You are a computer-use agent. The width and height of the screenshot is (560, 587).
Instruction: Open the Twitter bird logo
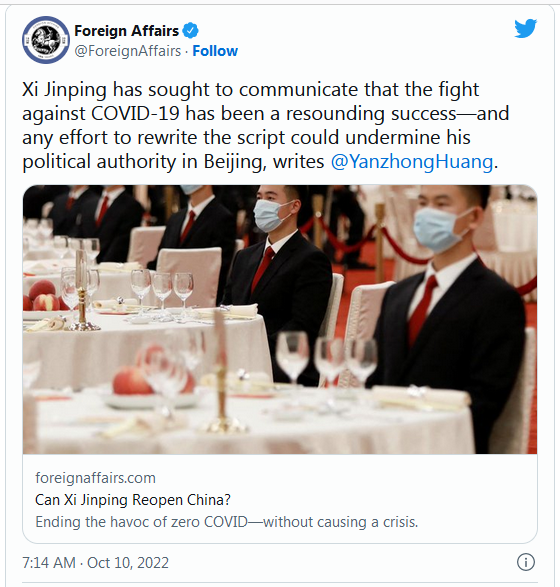525,28
